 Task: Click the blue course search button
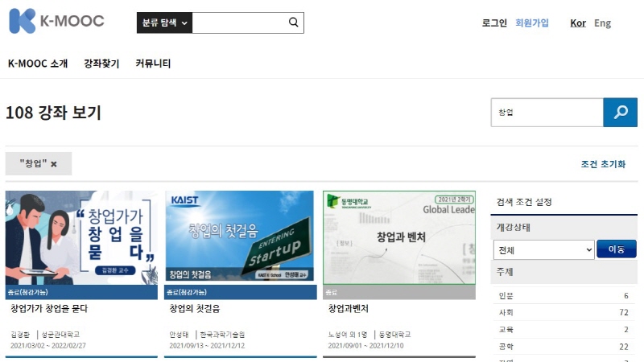click(620, 112)
